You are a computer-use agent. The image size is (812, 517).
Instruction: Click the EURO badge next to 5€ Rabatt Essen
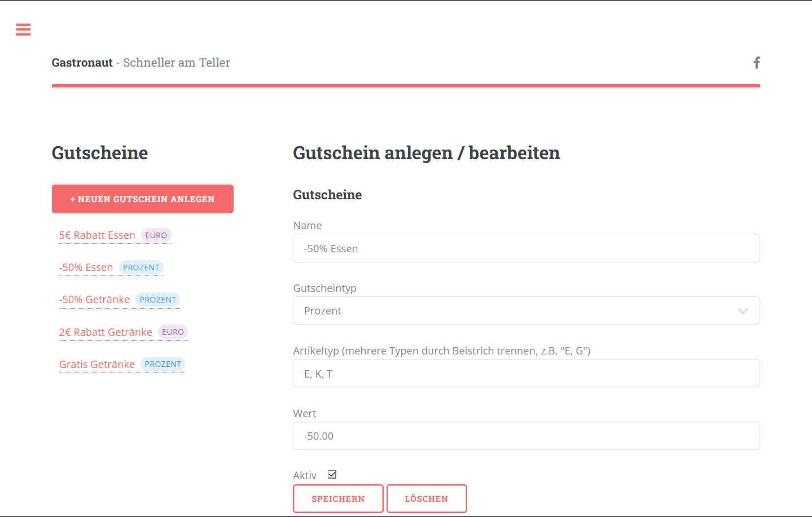(156, 235)
